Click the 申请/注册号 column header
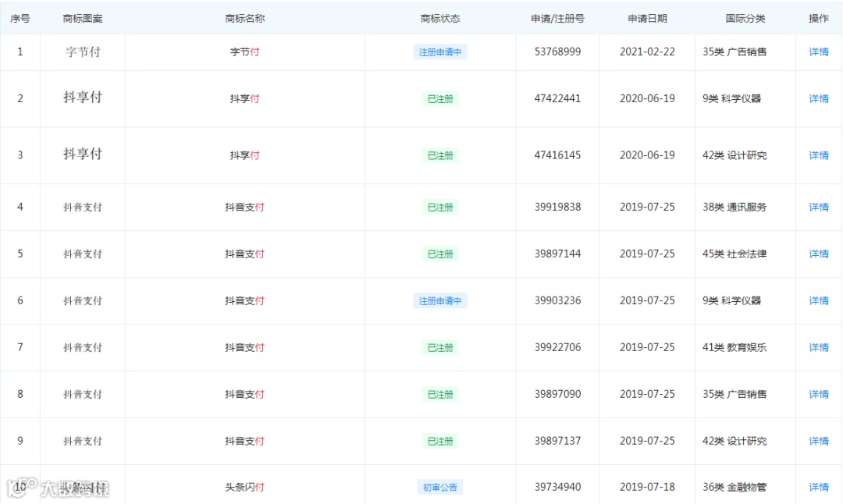The image size is (843, 504). (x=557, y=19)
